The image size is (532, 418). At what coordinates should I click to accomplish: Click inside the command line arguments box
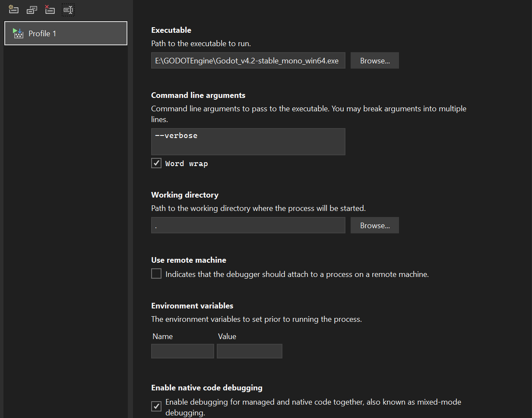[x=248, y=141]
